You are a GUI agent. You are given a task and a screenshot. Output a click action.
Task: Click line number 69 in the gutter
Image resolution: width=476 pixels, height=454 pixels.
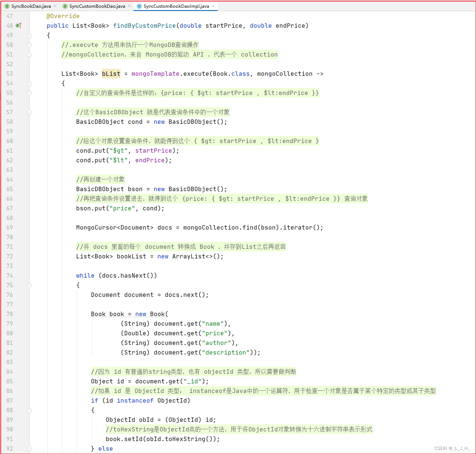[x=10, y=228]
